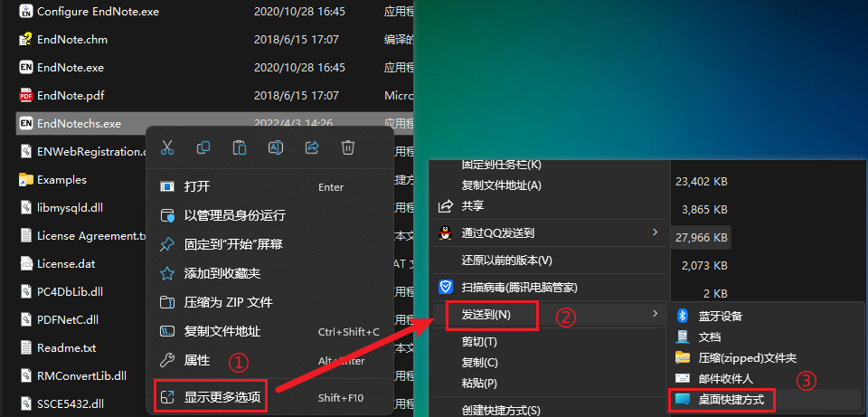This screenshot has width=868, height=417.
Task: Open 属性 from the context menu
Action: click(x=269, y=361)
